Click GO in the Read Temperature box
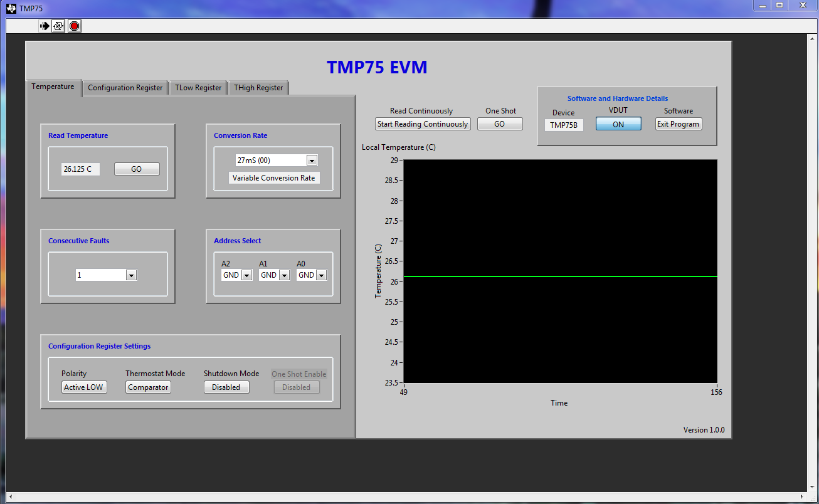The height and width of the screenshot is (504, 819). pos(137,169)
